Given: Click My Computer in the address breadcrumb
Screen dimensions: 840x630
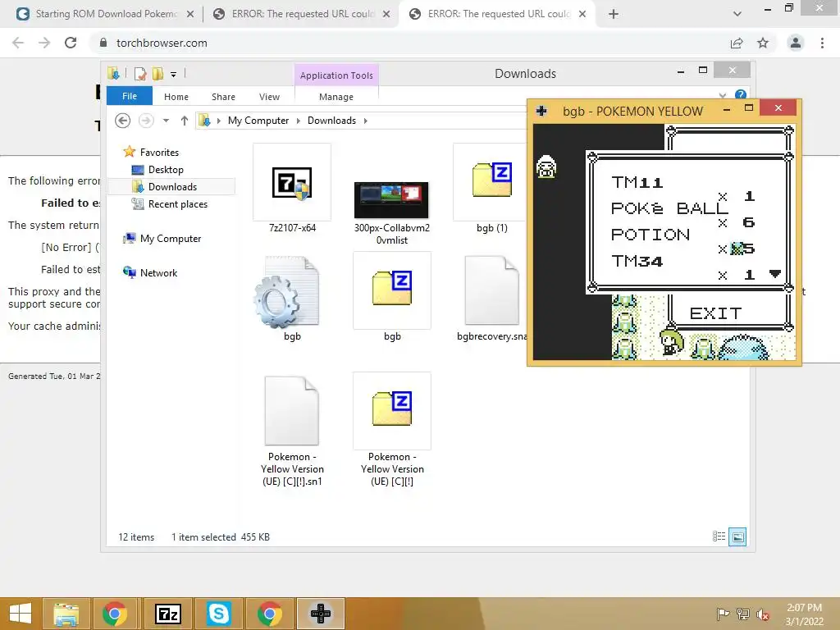Looking at the screenshot, I should coord(258,121).
